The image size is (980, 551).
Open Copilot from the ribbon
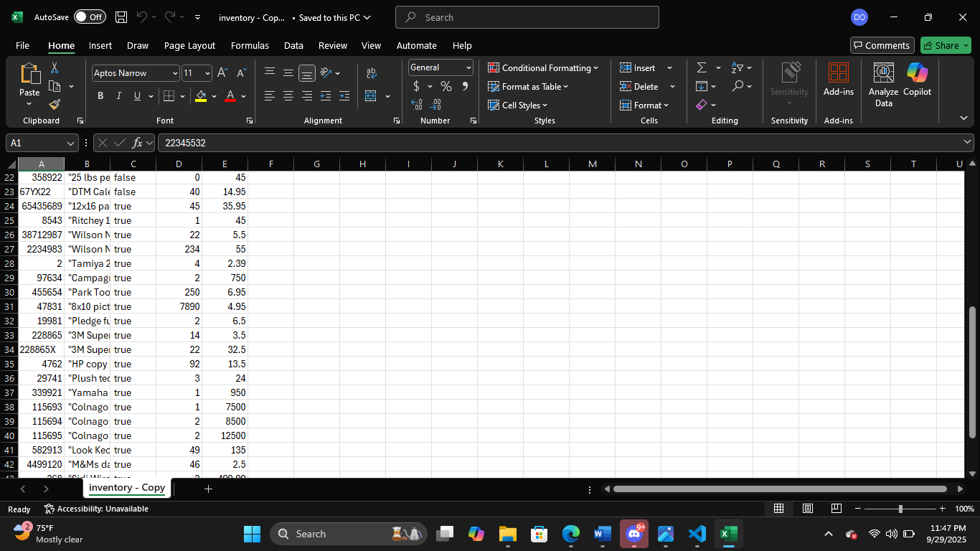[x=917, y=80]
